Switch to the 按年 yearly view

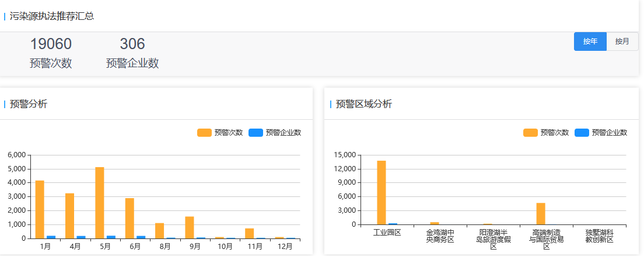point(590,41)
